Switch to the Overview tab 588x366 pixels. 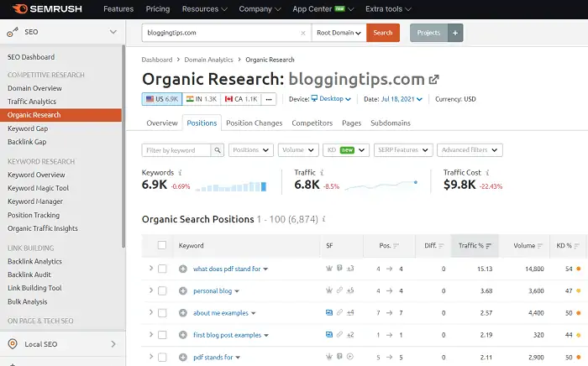click(162, 123)
